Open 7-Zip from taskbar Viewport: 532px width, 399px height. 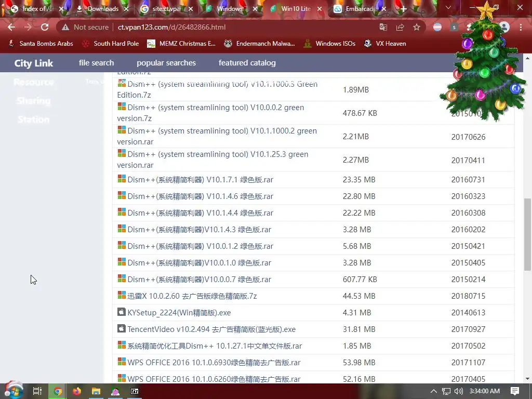coord(135,391)
